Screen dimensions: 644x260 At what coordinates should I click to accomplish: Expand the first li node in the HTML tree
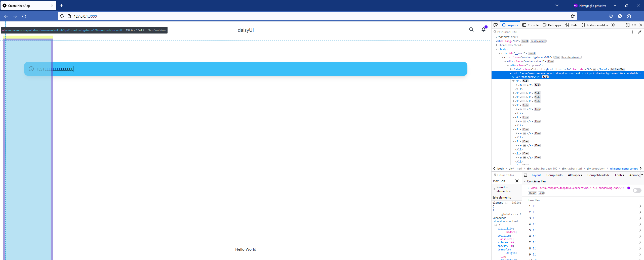pos(514,81)
